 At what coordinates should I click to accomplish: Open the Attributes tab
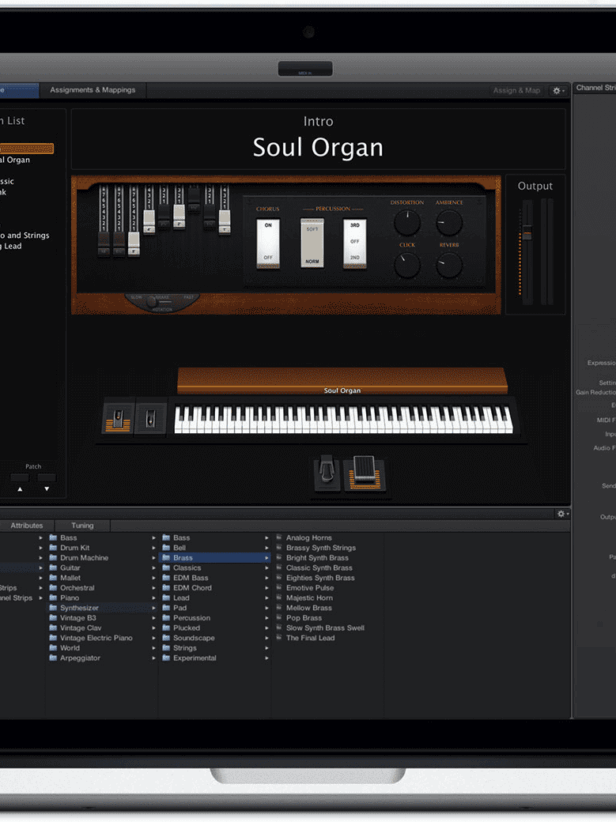pyautogui.click(x=27, y=525)
